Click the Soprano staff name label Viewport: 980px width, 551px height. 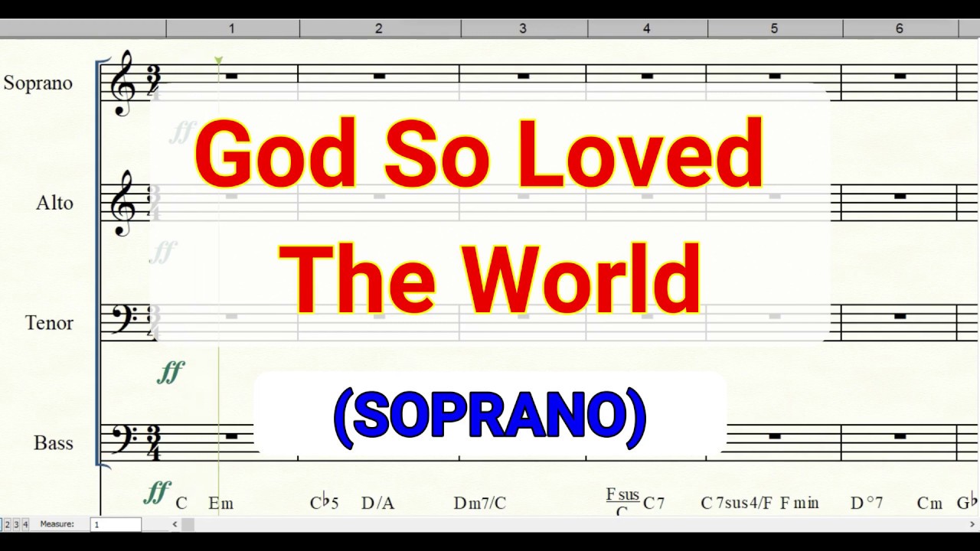coord(38,83)
